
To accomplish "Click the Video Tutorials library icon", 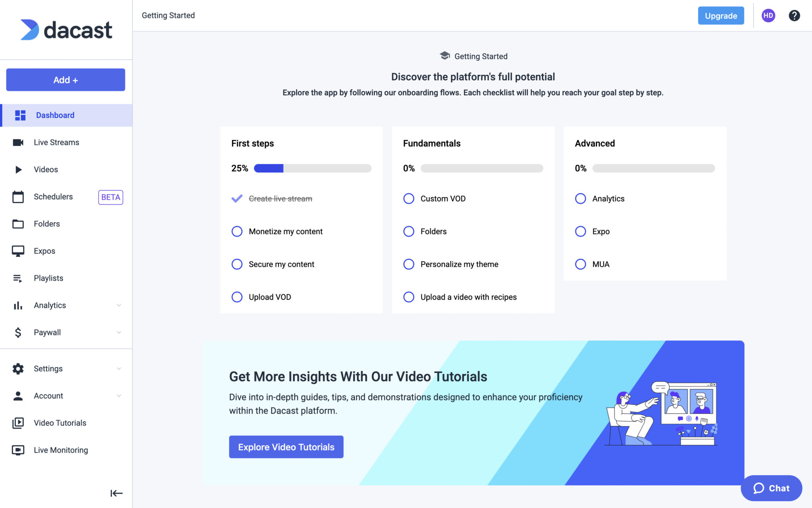I will point(18,423).
